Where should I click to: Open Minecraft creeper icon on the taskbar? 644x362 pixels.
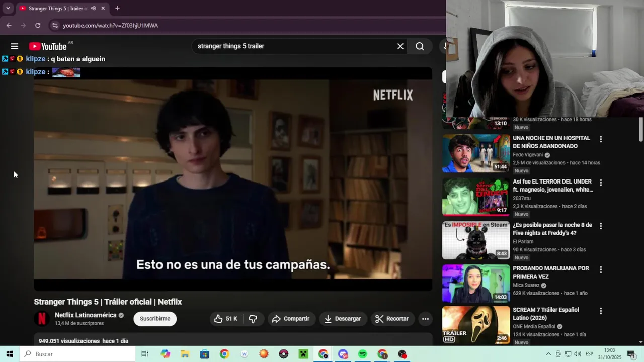click(x=303, y=354)
